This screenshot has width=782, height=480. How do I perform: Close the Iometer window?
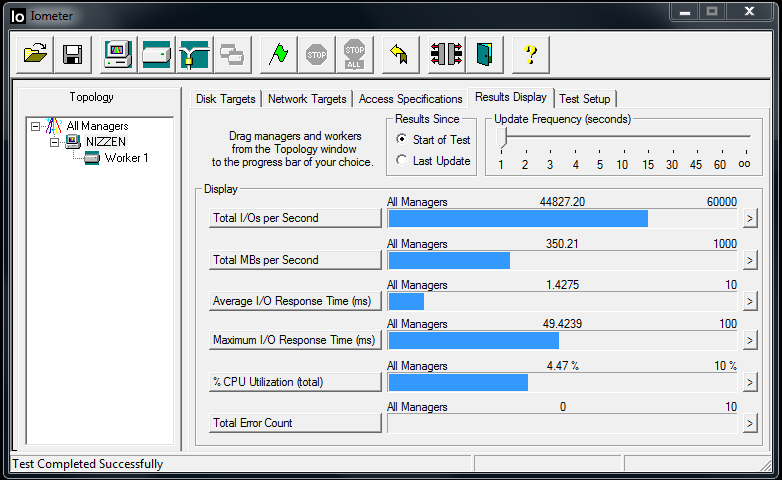pos(749,12)
